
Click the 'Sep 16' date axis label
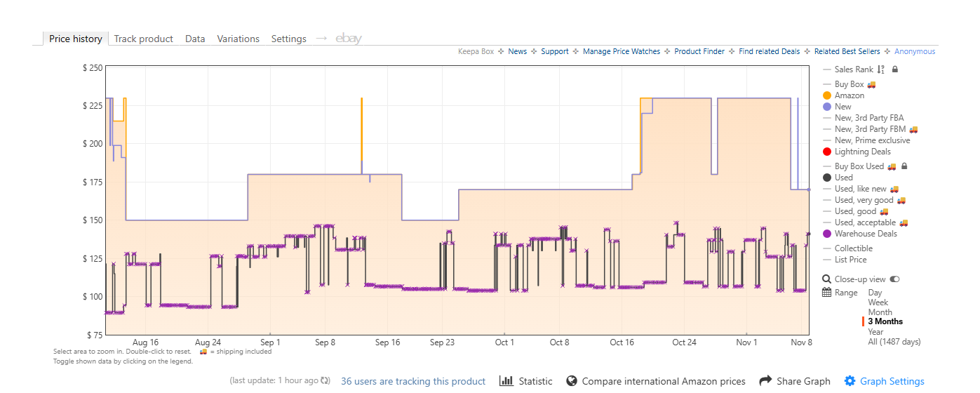click(387, 342)
